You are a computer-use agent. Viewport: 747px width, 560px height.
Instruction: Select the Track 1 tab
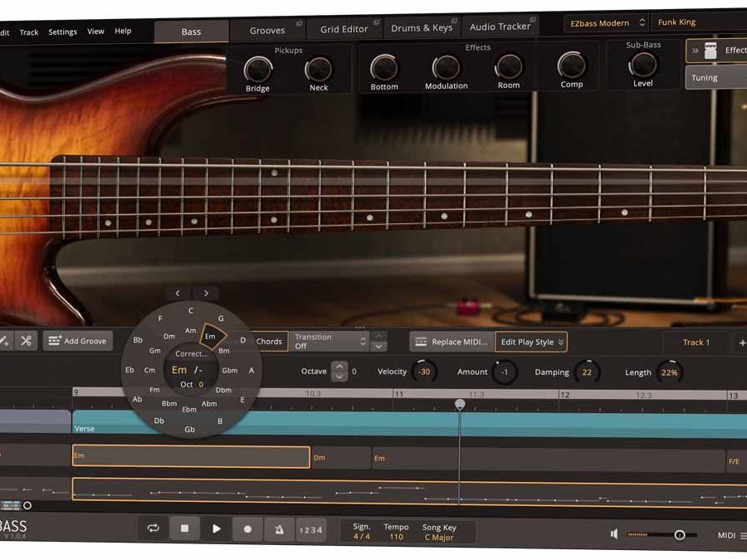[696, 343]
